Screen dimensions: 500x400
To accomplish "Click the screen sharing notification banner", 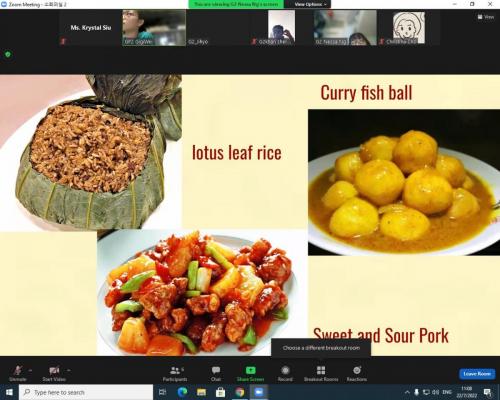I will (236, 4).
